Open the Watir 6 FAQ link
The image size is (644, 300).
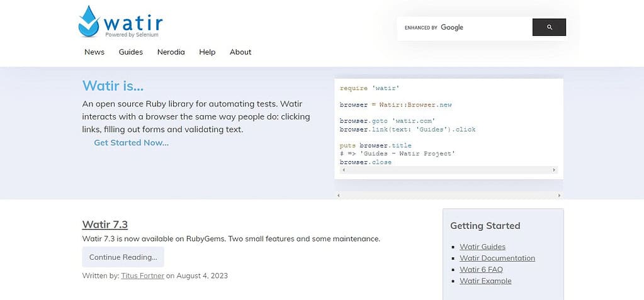pyautogui.click(x=482, y=270)
